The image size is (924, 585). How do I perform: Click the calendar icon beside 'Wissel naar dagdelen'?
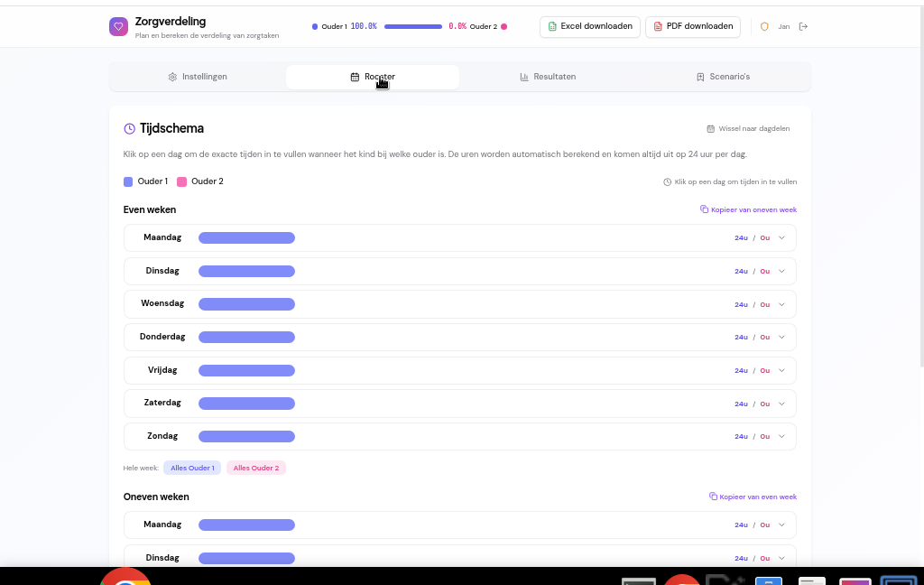point(710,129)
